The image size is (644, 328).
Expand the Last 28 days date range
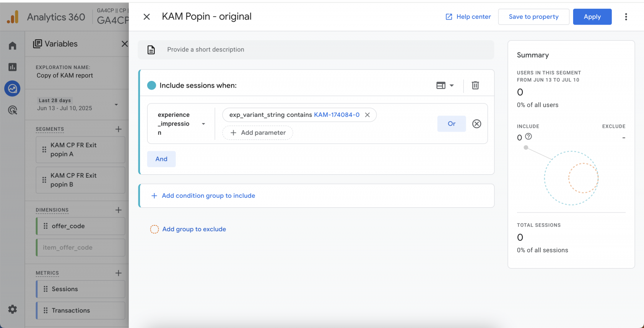116,105
